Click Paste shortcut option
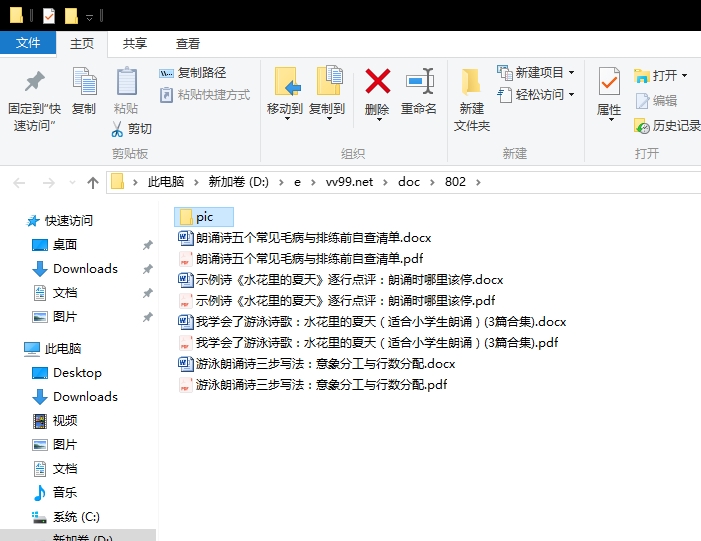The height and width of the screenshot is (541, 701). [205, 95]
